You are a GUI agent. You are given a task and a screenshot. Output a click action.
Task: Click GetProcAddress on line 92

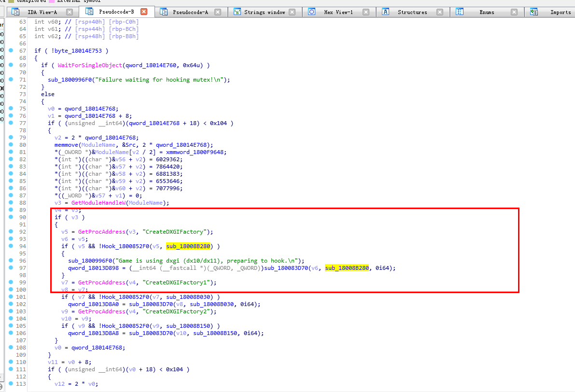point(101,232)
